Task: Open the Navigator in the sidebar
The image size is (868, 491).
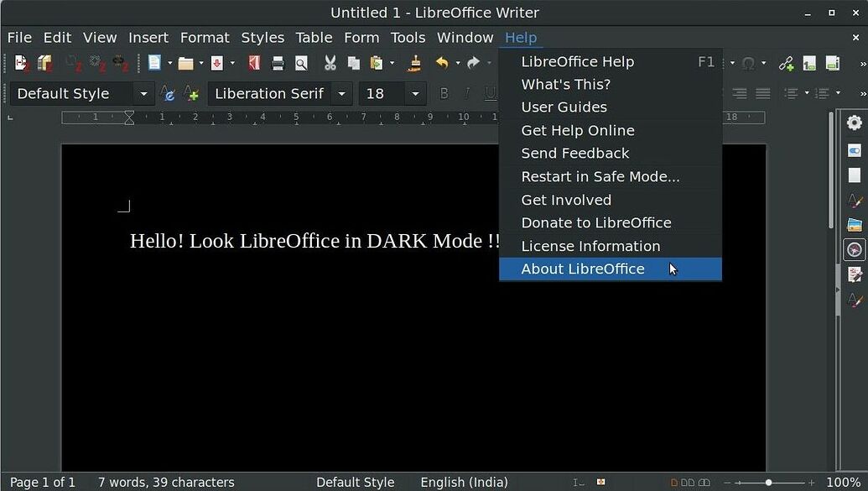Action: point(855,249)
